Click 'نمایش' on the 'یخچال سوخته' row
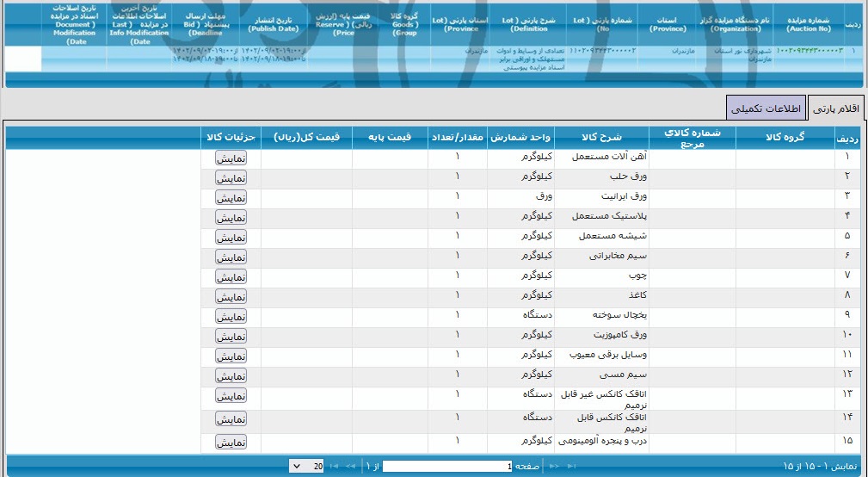 (x=231, y=316)
